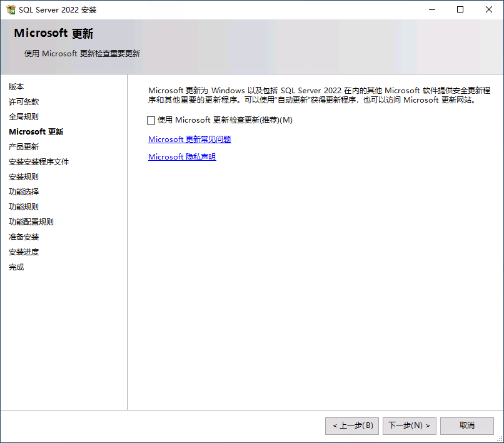Click the 下一步(N) button
The height and width of the screenshot is (443, 504).
click(409, 425)
